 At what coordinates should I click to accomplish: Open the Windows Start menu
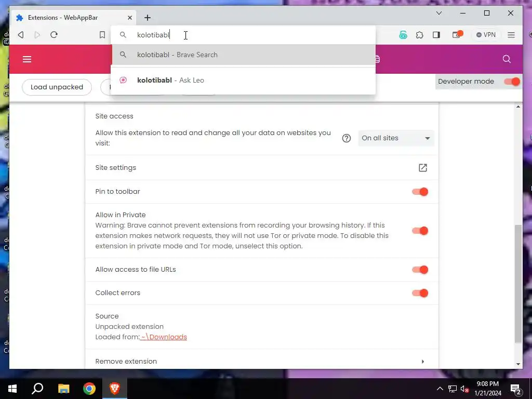click(12, 389)
